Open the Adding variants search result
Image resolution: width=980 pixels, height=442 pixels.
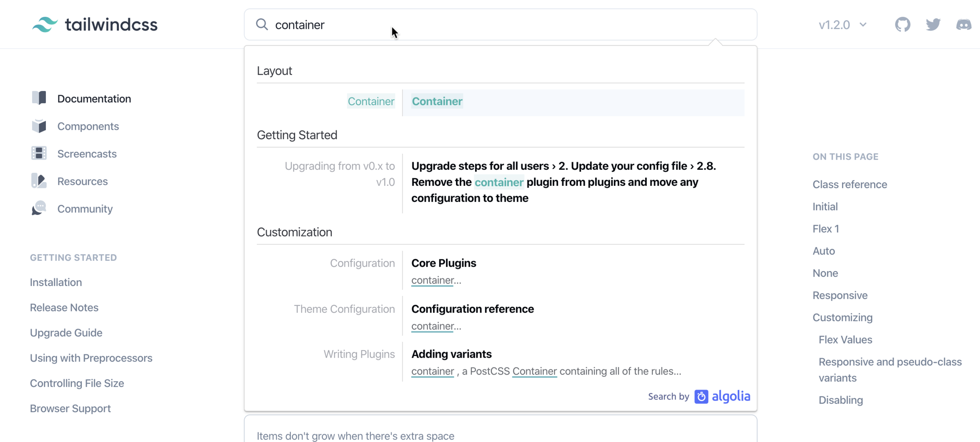point(451,354)
